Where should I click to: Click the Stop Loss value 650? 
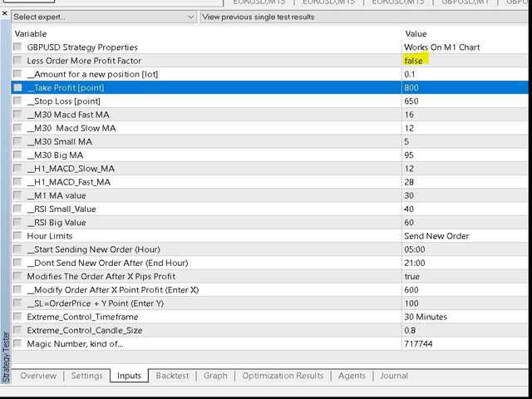(x=411, y=101)
